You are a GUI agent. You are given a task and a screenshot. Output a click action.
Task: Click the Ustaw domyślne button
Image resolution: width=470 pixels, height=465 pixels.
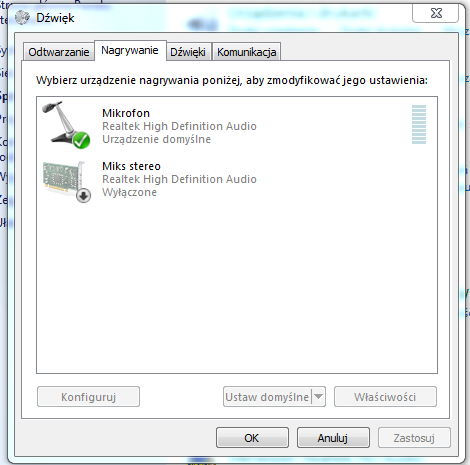pos(268,397)
